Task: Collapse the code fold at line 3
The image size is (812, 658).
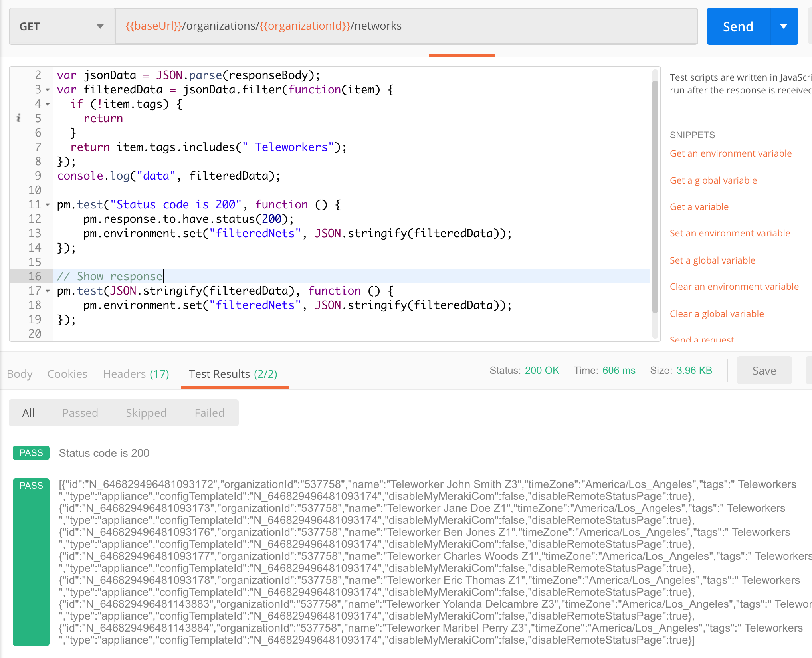Action: point(48,90)
